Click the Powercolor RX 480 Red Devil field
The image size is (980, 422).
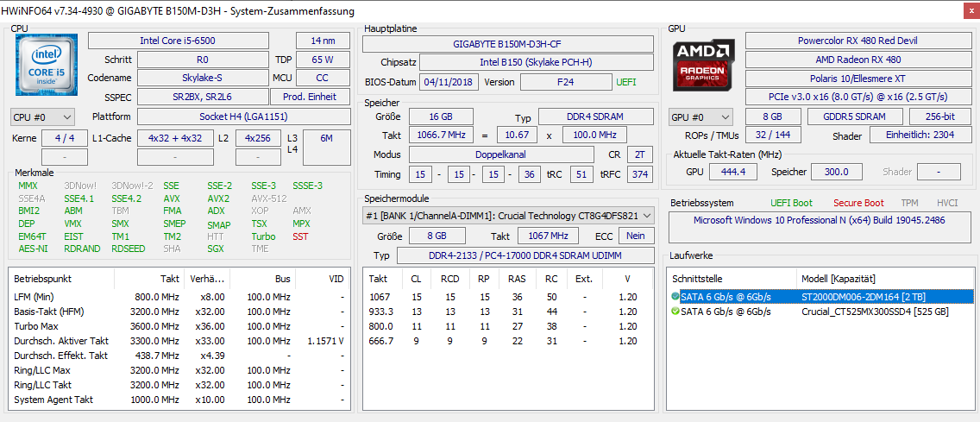(857, 41)
